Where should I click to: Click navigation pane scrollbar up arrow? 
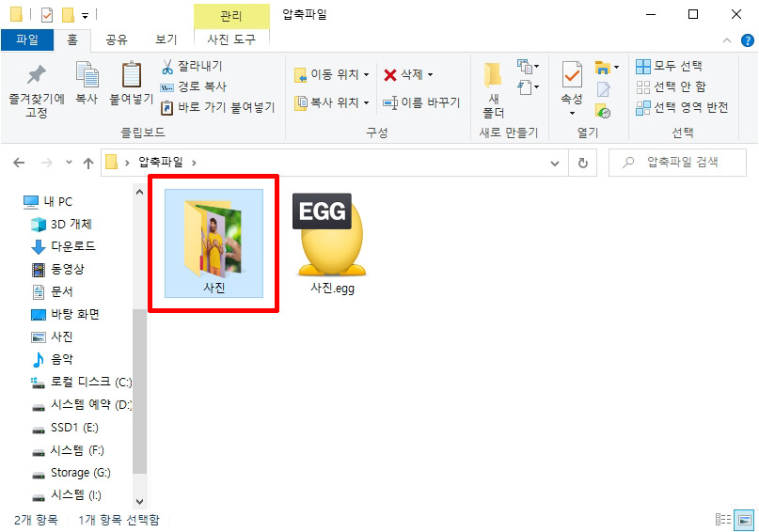pos(139,192)
